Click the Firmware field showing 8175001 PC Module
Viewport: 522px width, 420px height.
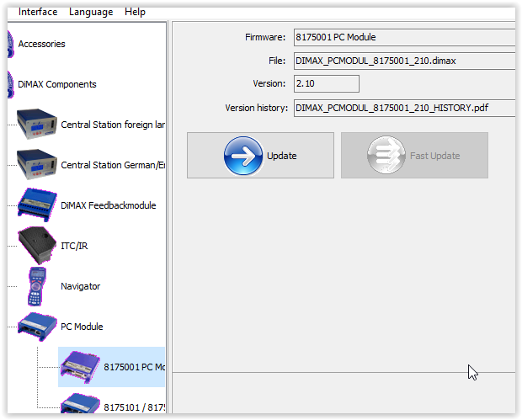coord(404,37)
